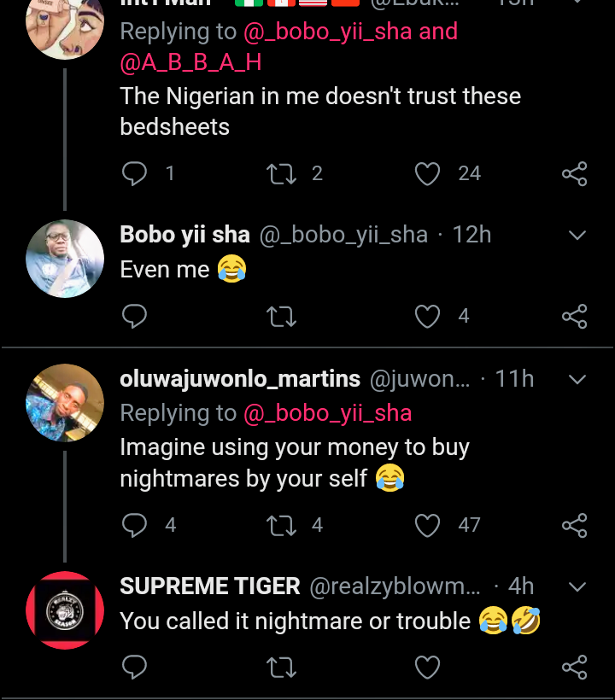615x700 pixels.
Task: Share the bedsheets tweet
Action: [x=575, y=174]
